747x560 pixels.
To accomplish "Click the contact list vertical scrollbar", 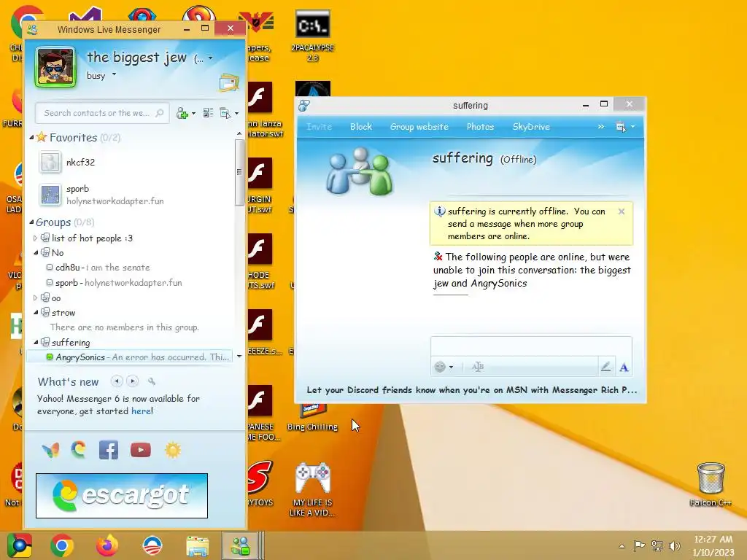I will click(x=239, y=172).
